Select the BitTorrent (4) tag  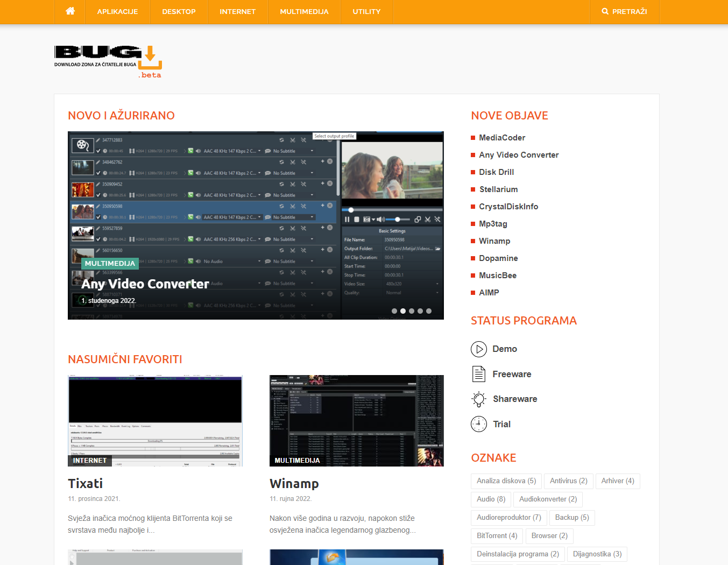tap(497, 536)
